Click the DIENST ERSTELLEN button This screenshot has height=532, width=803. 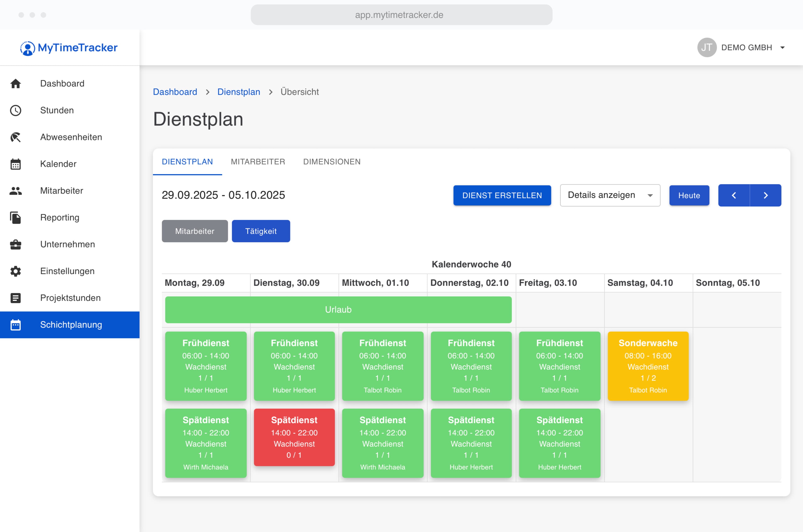coord(502,195)
